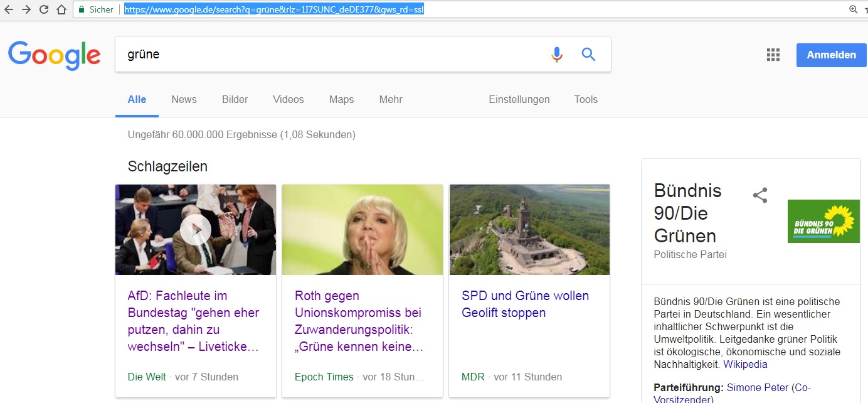Switch to the News tab
The width and height of the screenshot is (868, 403).
[184, 99]
